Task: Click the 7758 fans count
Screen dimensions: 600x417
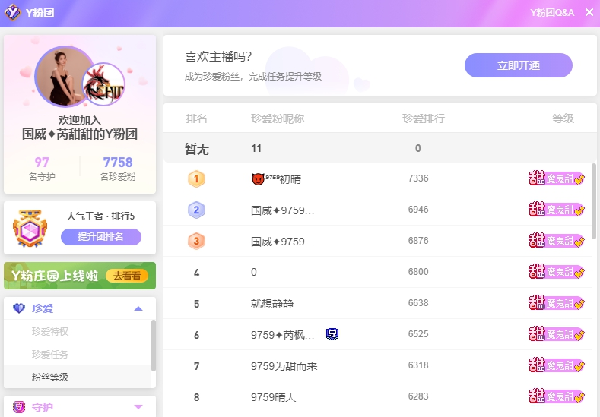Action: 117,162
